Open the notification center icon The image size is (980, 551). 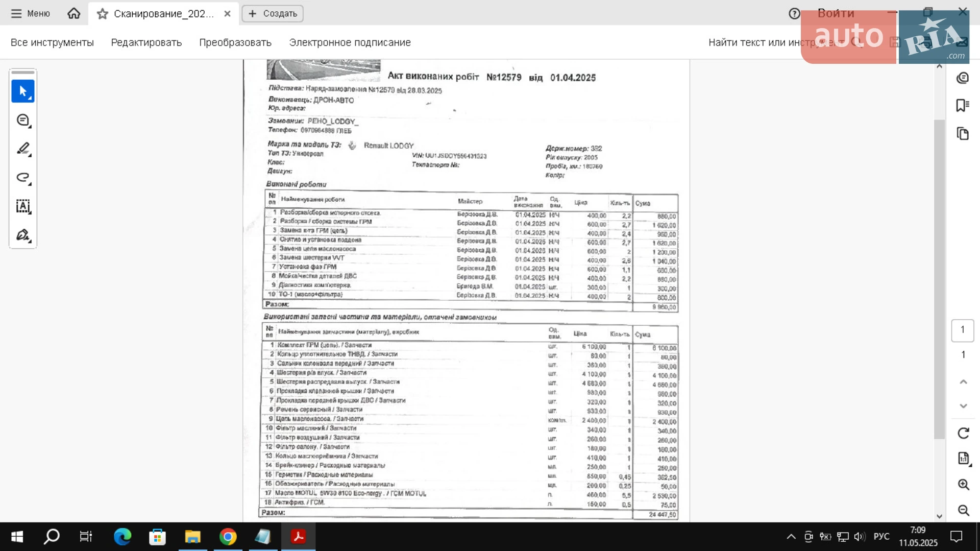pos(956,537)
